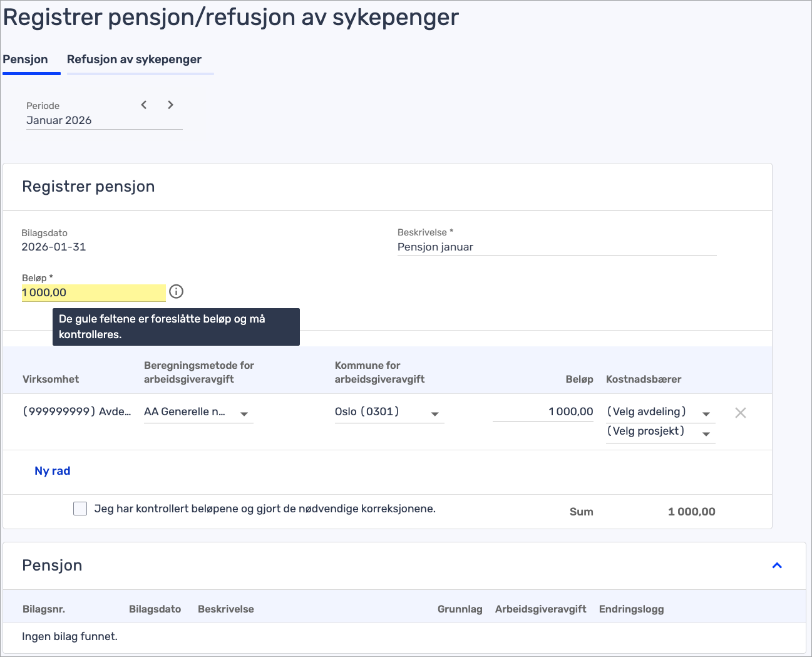
Task: Click the Virksomhet (999999999) entry
Action: 77,411
